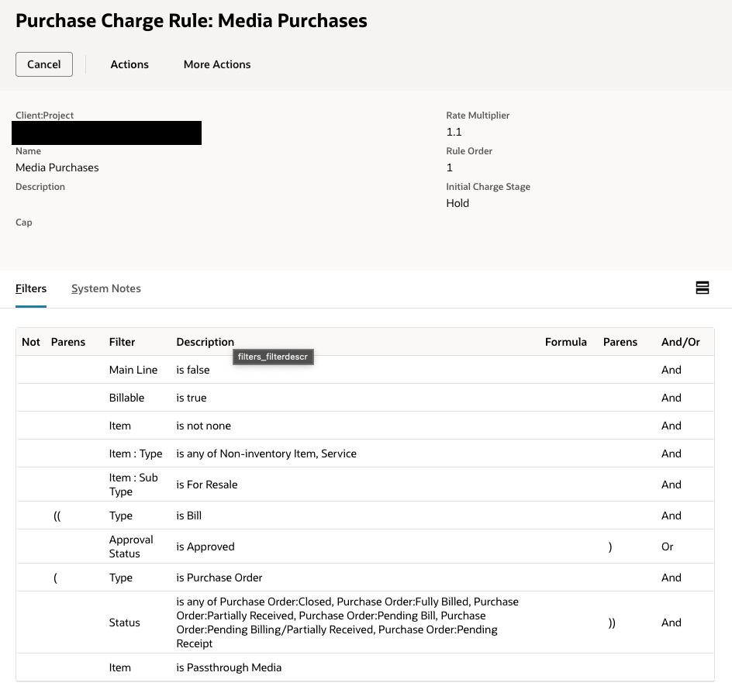The height and width of the screenshot is (700, 732).
Task: Click the Formula column header
Action: 566,342
